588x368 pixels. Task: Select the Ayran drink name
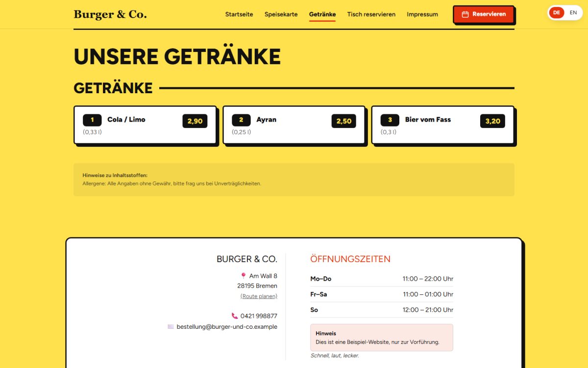267,119
